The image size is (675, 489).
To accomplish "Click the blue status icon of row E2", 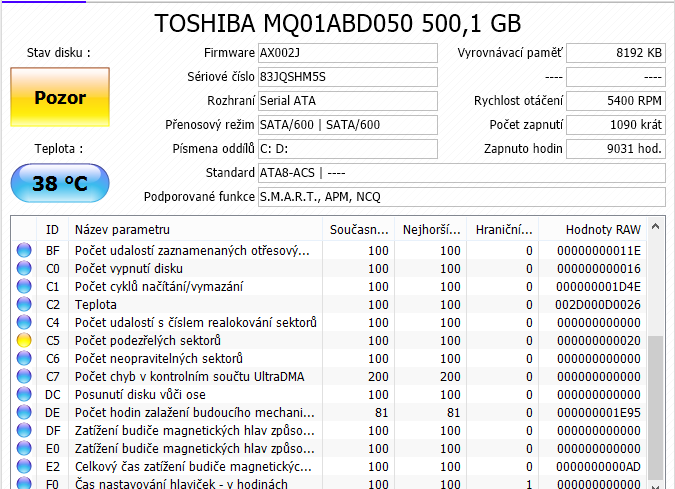I will tap(24, 467).
